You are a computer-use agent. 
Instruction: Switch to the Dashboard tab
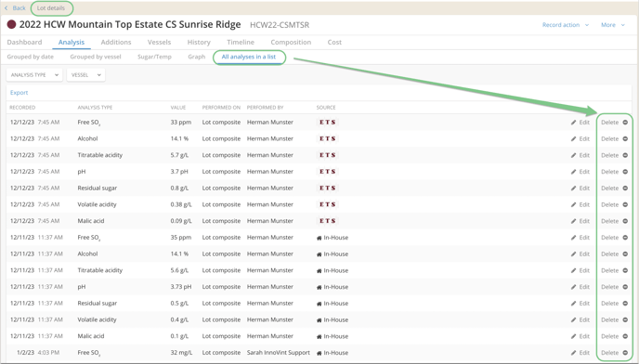point(24,42)
